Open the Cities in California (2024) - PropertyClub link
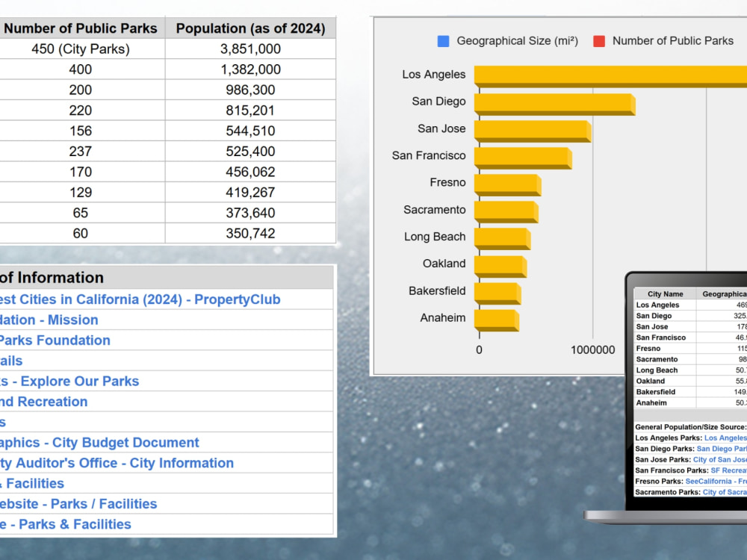This screenshot has height=560, width=747. 140,299
